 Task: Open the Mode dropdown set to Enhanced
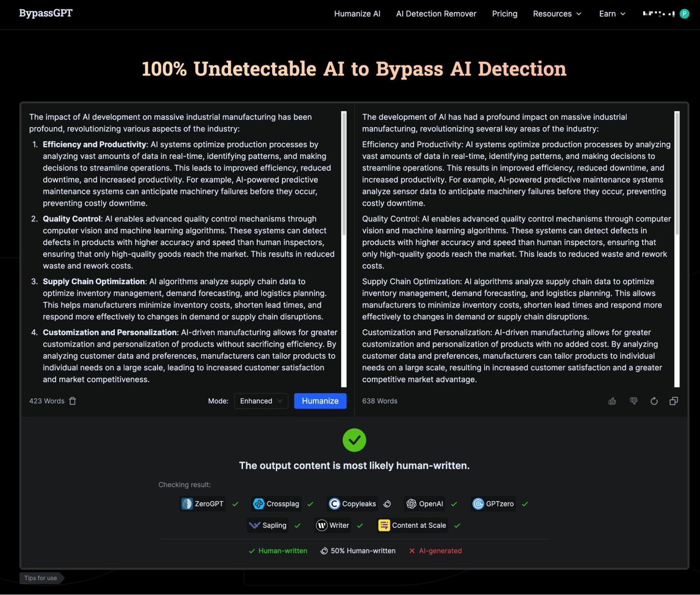[x=261, y=401]
